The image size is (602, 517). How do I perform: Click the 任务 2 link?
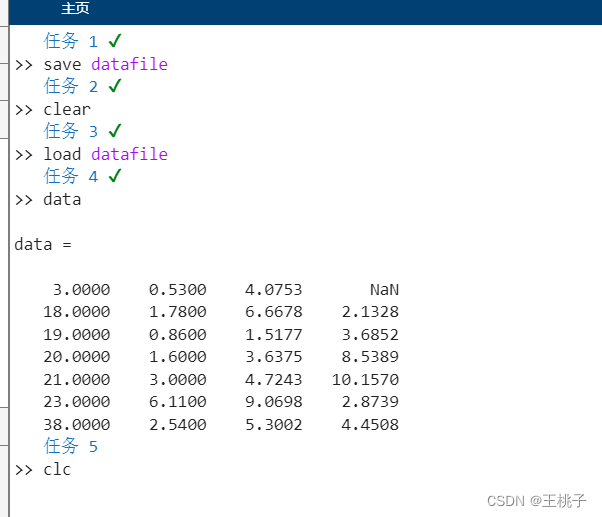(x=71, y=86)
